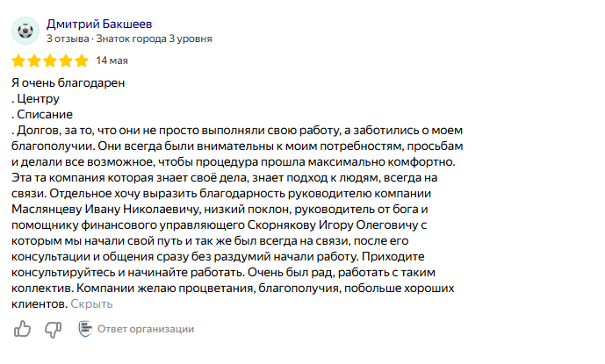This screenshot has width=605, height=364.
Task: Click the '. Центру' line of the review
Action: click(x=35, y=99)
